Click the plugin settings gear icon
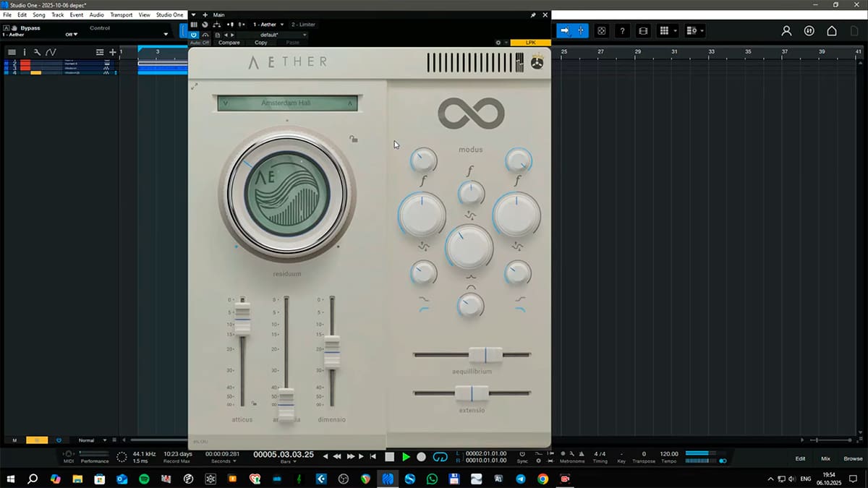This screenshot has height=488, width=868. click(x=498, y=43)
